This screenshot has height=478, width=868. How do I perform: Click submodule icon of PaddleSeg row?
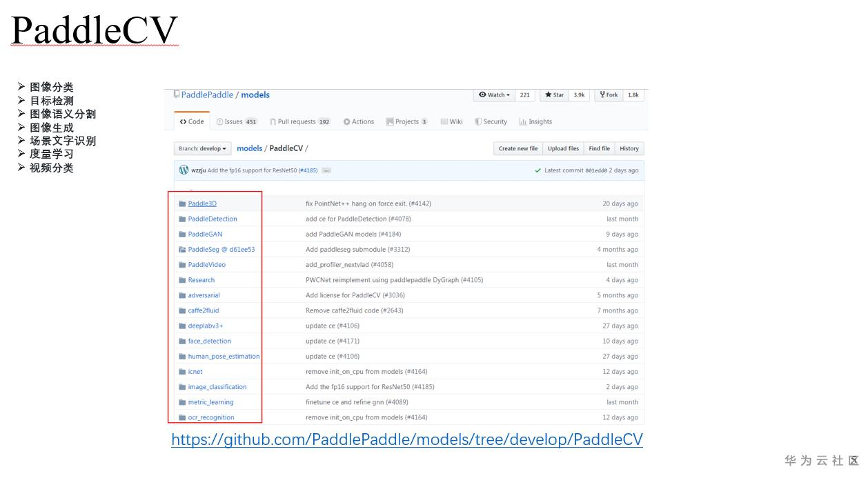click(x=182, y=250)
